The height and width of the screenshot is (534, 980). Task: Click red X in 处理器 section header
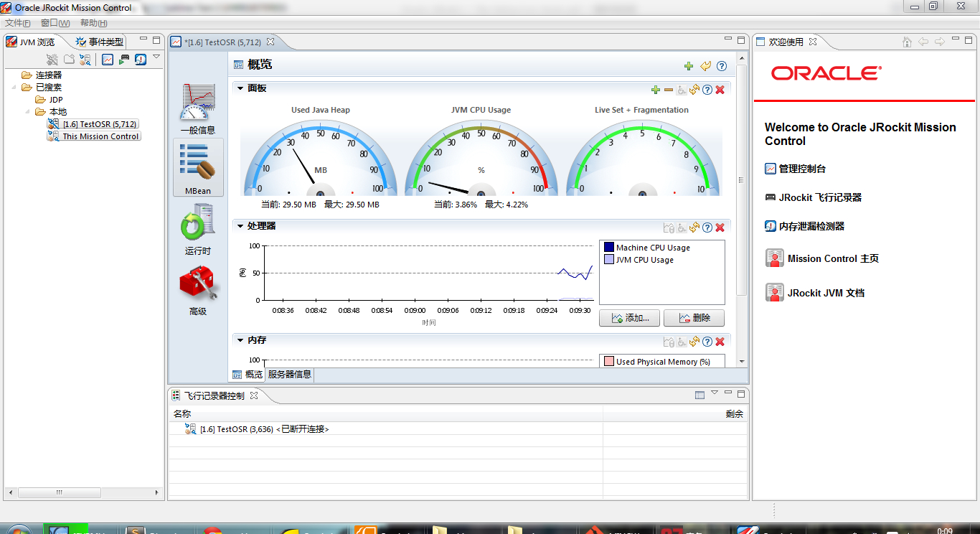tap(720, 228)
